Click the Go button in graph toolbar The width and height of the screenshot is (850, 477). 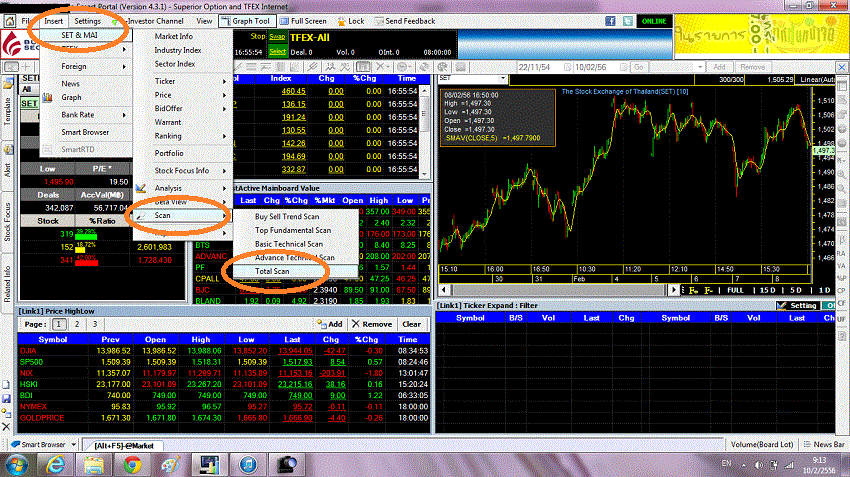(639, 67)
